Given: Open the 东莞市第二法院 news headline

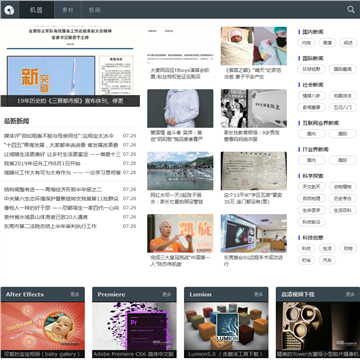Looking at the screenshot, I should coord(50,226).
